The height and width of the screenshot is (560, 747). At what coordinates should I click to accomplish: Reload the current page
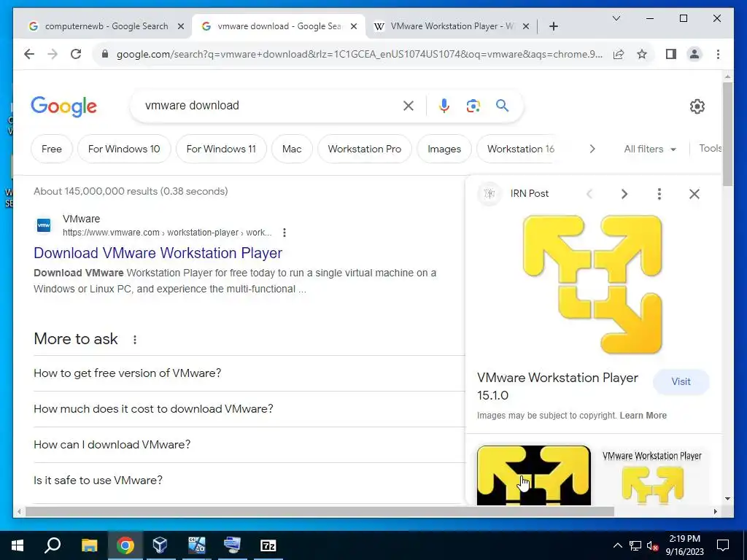[76, 54]
